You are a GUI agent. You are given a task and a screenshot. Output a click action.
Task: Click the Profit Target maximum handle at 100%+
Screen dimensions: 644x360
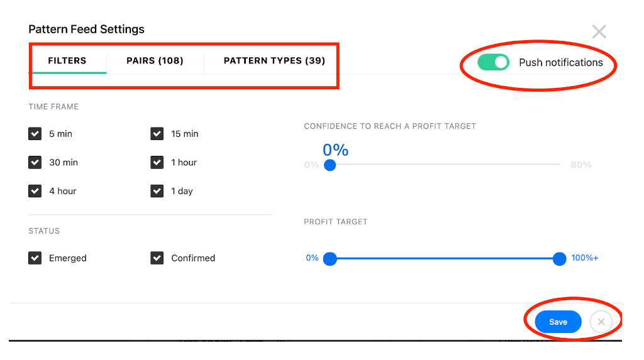(x=559, y=259)
